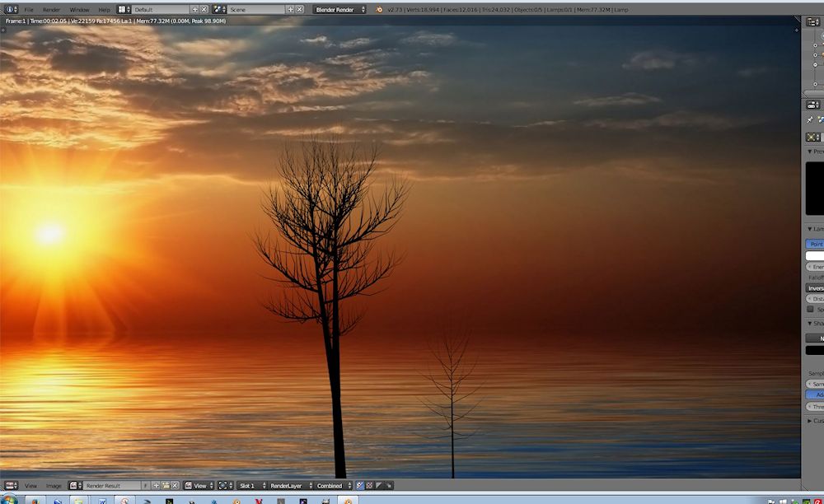The image size is (824, 504).
Task: Delete the current Scene
Action: pyautogui.click(x=300, y=9)
